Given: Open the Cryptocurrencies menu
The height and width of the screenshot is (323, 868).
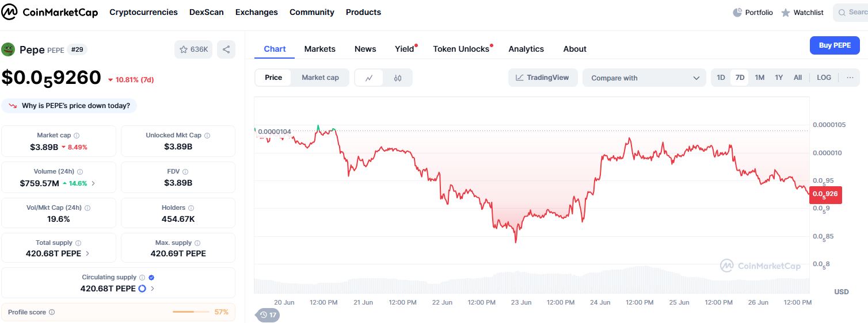Looking at the screenshot, I should (143, 12).
